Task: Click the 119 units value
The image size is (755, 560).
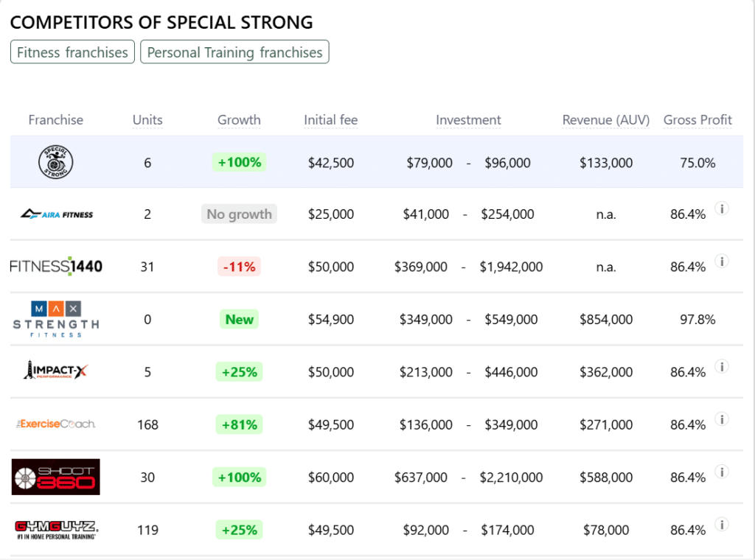Action: 147,531
